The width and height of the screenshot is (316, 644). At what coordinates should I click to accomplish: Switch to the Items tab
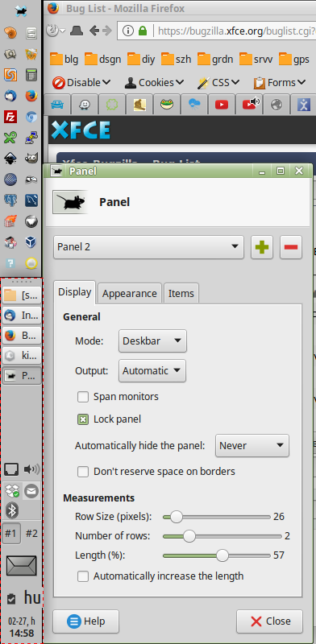click(x=181, y=293)
